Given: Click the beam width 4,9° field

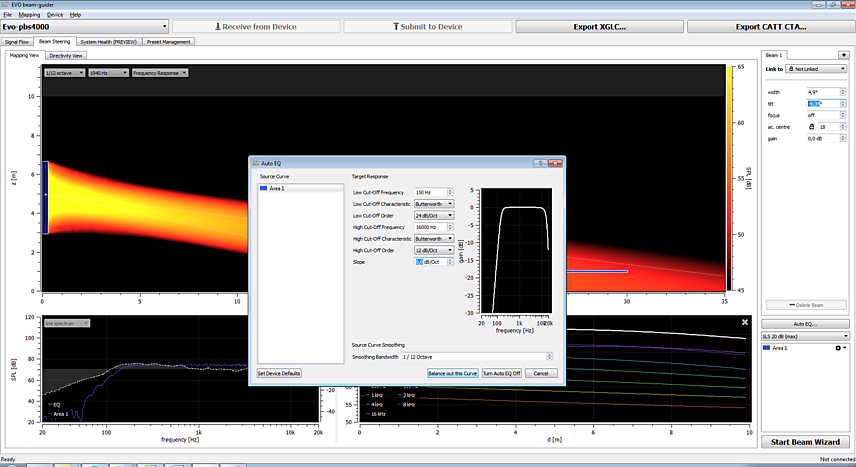Looking at the screenshot, I should pos(823,92).
